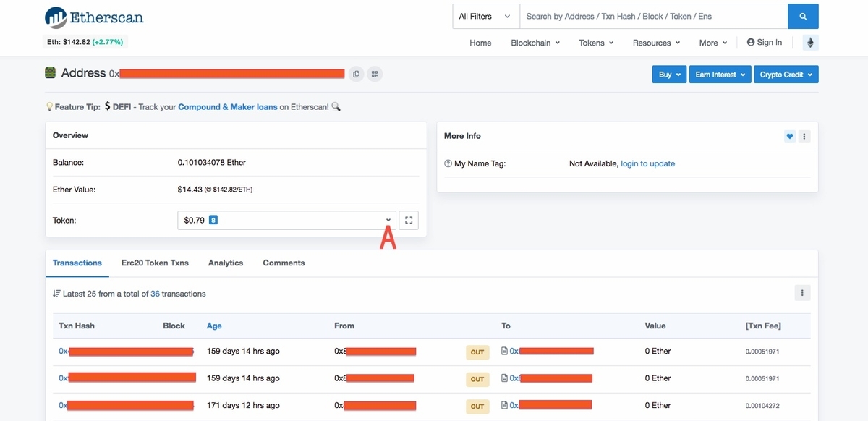Expand the Blockchain menu
The image size is (868, 421).
point(535,43)
